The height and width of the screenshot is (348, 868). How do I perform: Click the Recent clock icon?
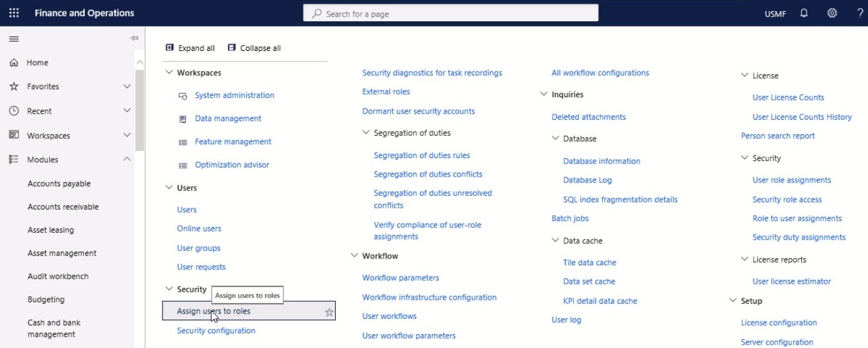pos(14,111)
